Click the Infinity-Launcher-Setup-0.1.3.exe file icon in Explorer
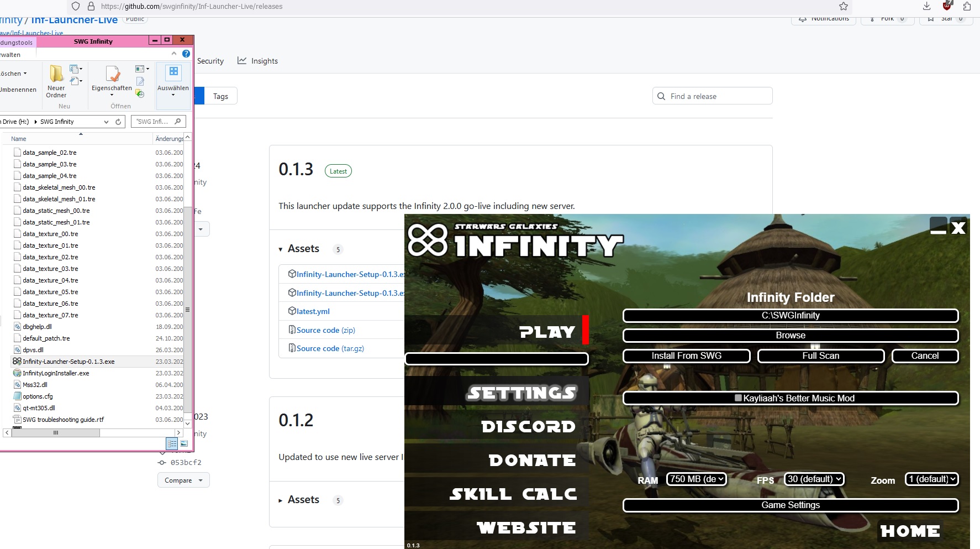Screen dimensions: 980x549 tap(17, 362)
